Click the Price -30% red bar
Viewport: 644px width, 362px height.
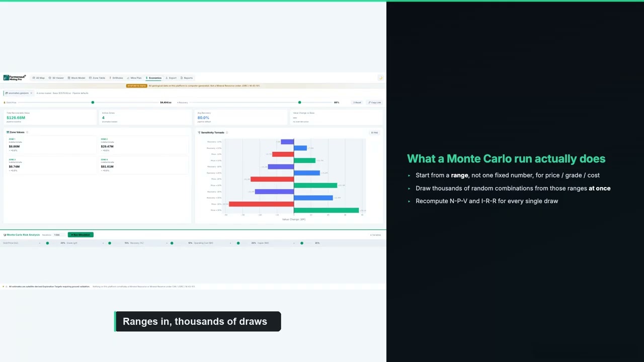(x=261, y=204)
